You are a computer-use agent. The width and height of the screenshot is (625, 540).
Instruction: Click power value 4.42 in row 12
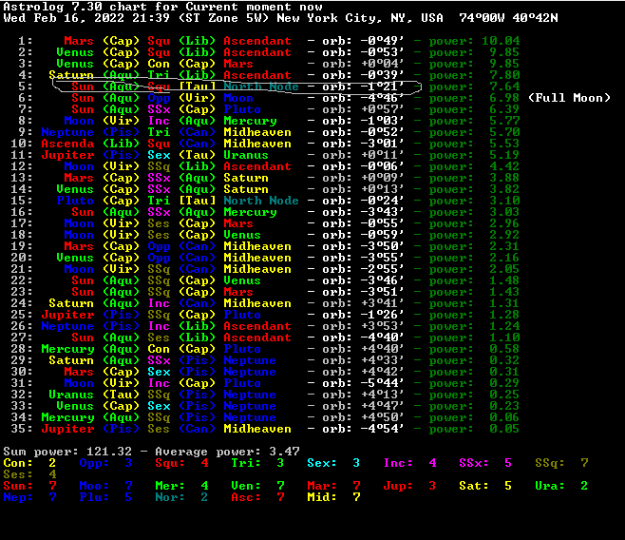[x=504, y=167]
